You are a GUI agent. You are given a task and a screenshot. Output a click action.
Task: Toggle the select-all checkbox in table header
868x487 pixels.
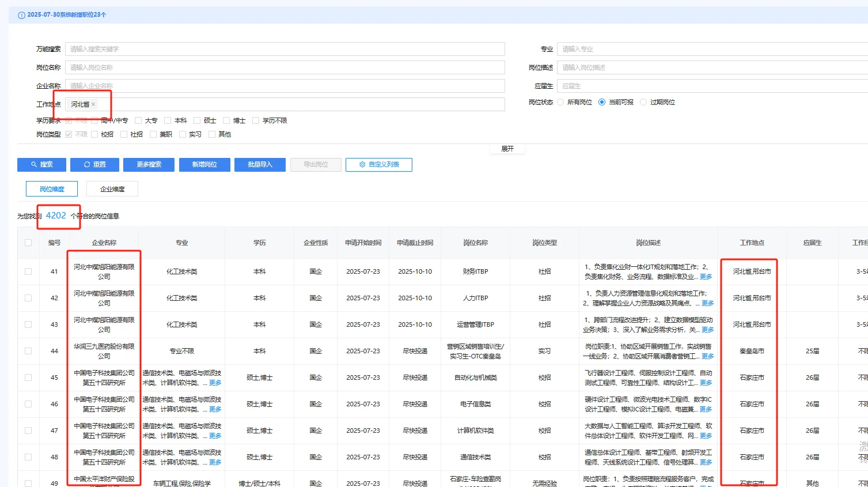(28, 243)
